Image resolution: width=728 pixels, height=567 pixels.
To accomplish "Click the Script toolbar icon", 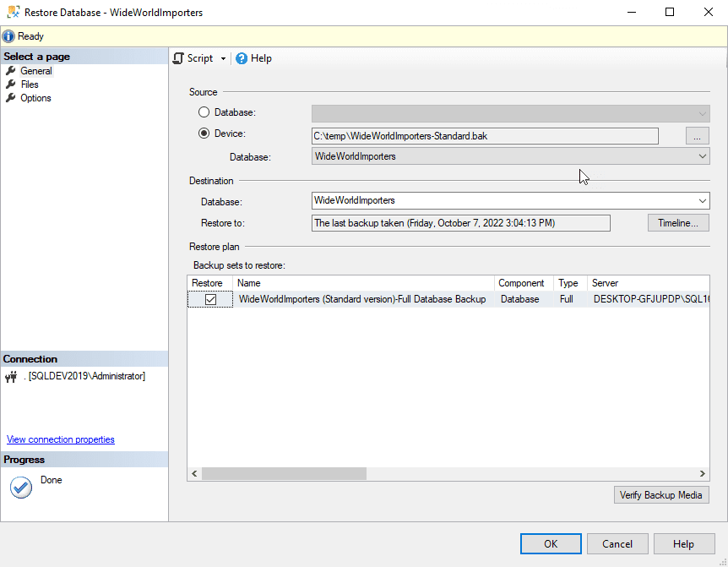I will click(178, 58).
